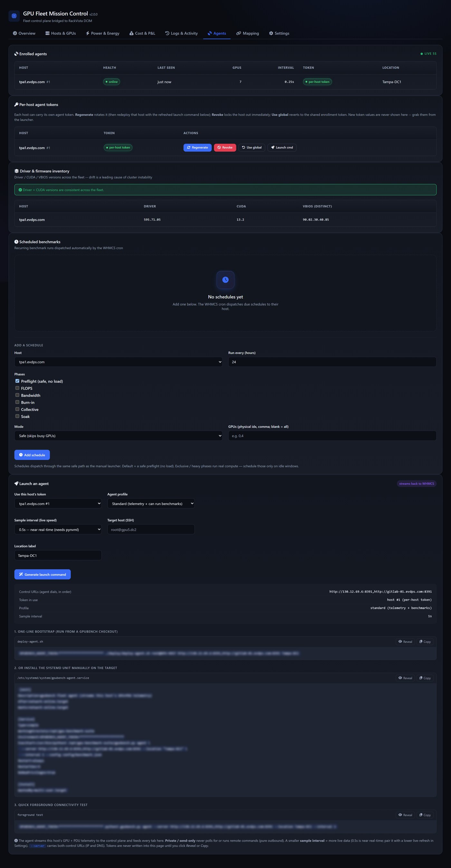The image size is (451, 868).
Task: Click the info icon in the footer note
Action: 16,840
